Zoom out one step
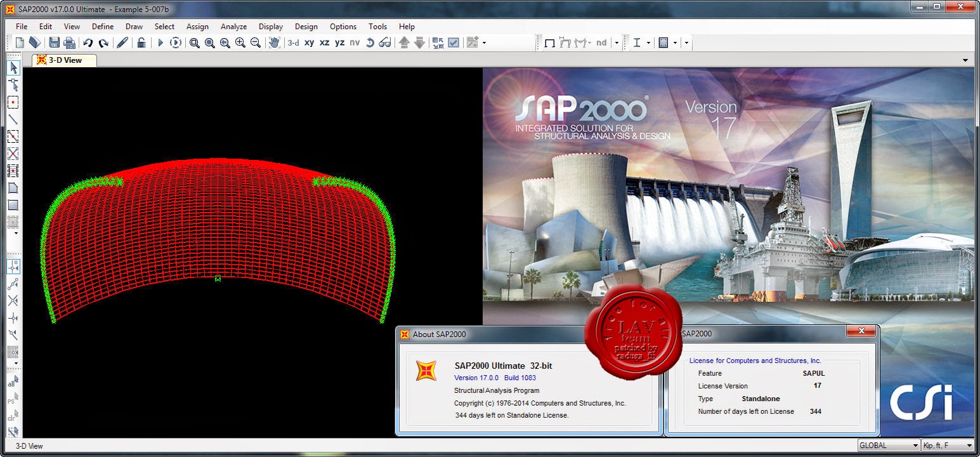The height and width of the screenshot is (457, 980). (x=256, y=43)
